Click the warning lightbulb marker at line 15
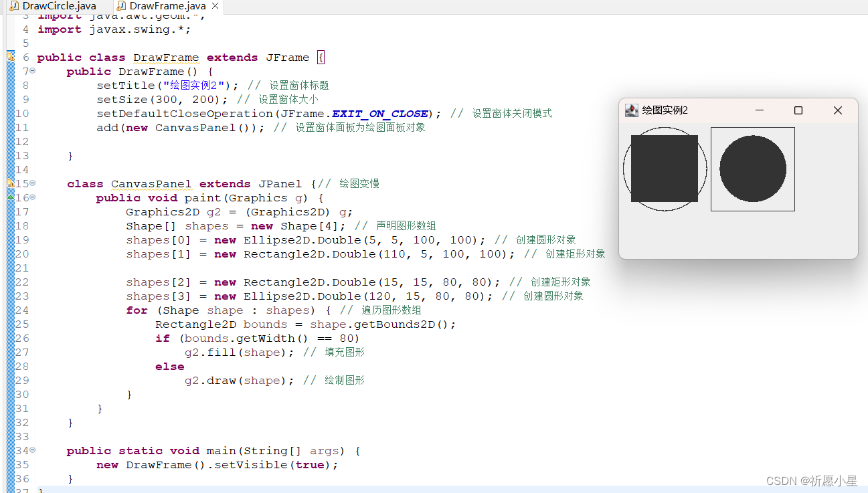Viewport: 868px width, 493px height. pyautogui.click(x=11, y=183)
